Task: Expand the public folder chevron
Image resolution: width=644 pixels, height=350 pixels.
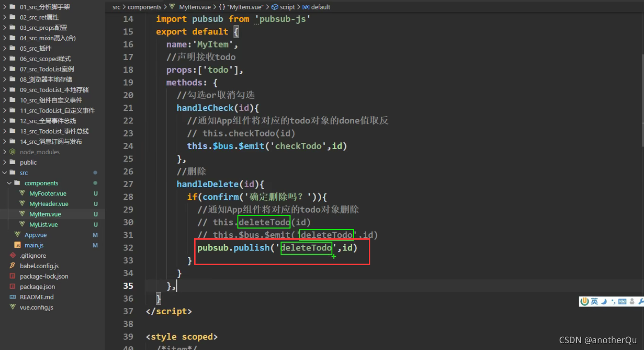Action: 5,162
